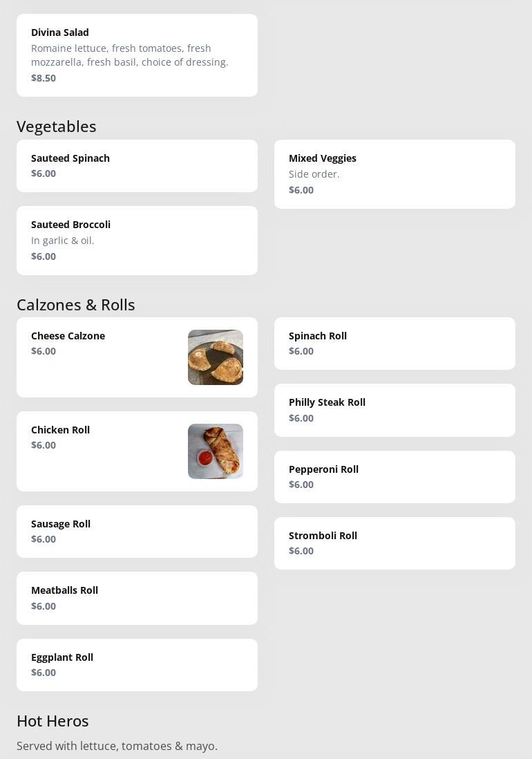Viewport: 532px width, 759px height.
Task: Pick the Spinach Roll card
Action: point(395,344)
